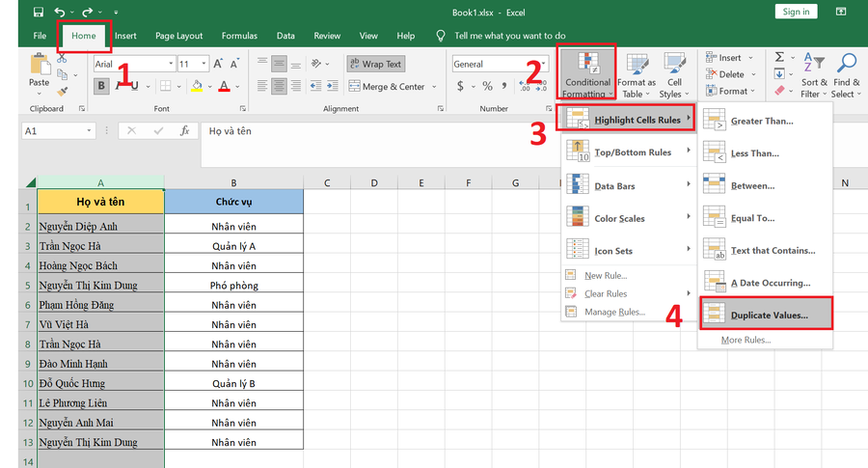
Task: Apply accounting dollar format
Action: click(460, 86)
